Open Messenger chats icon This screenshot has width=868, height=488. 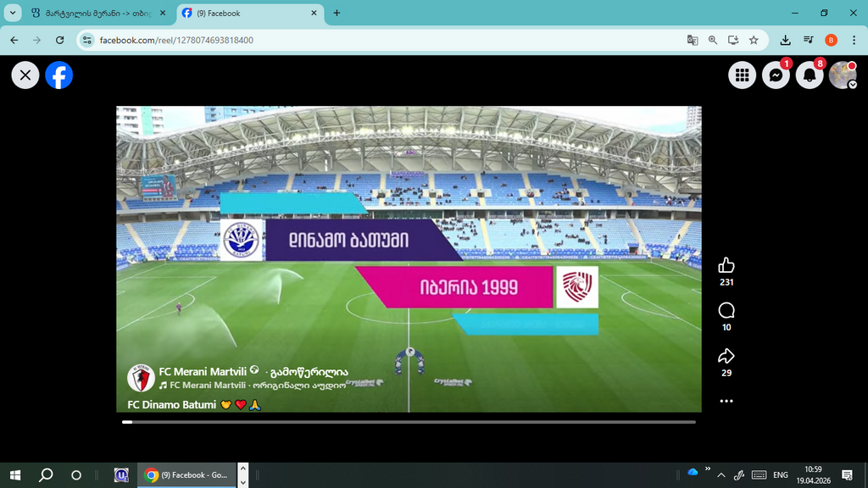point(776,75)
